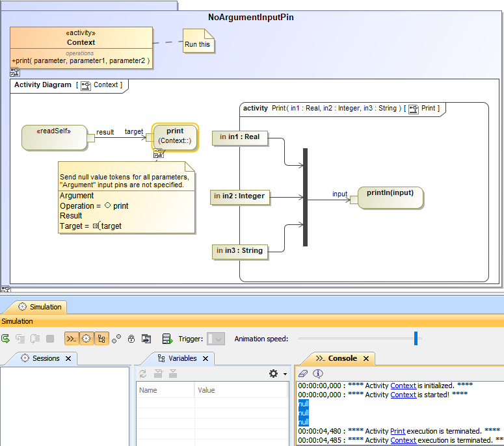Open the Console tab
504x446 pixels.
tap(342, 358)
